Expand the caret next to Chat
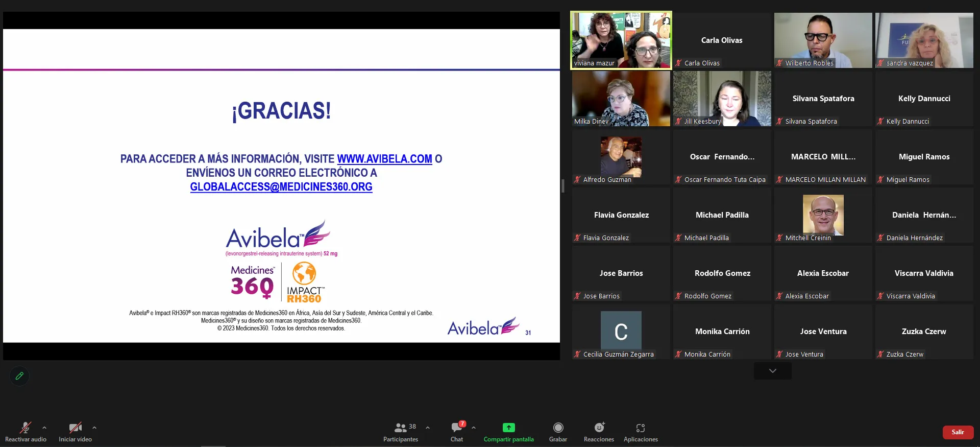Screen dimensions: 980x447 pos(474,428)
